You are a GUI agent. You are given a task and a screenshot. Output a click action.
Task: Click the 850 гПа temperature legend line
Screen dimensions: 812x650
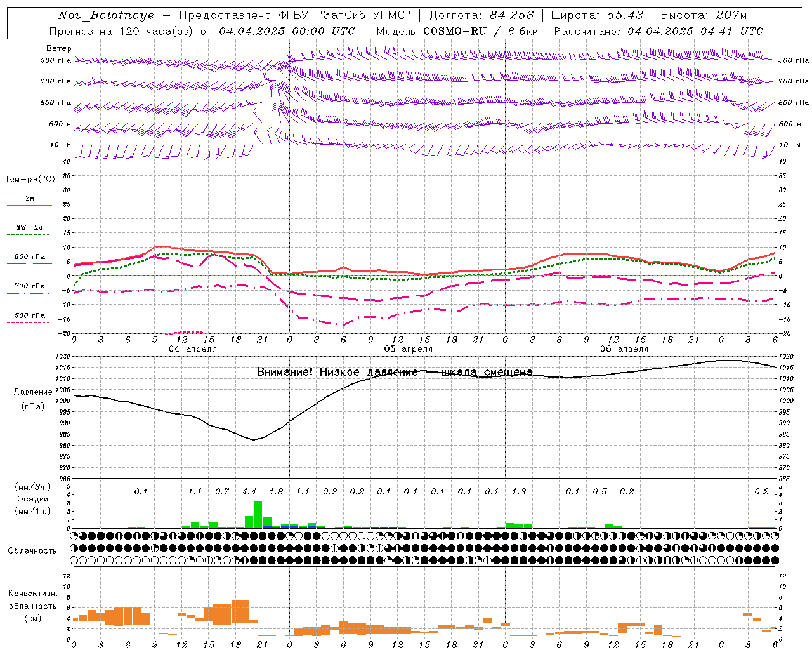click(x=29, y=263)
